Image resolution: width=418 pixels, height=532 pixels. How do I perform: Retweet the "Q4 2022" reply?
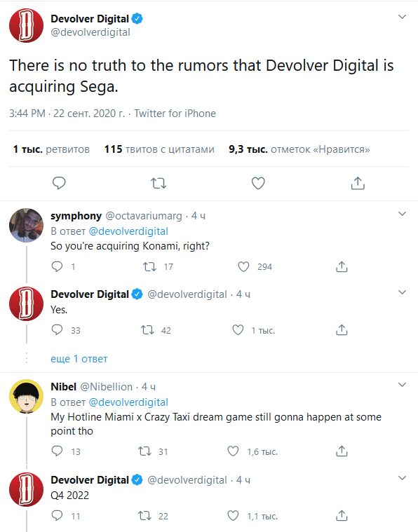[144, 516]
